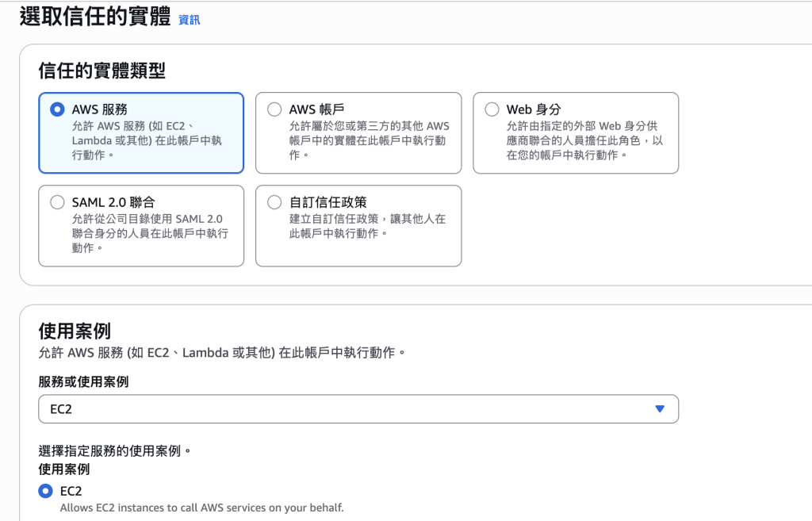The height and width of the screenshot is (521, 812).
Task: Click the Web 身分 card description text
Action: [584, 140]
